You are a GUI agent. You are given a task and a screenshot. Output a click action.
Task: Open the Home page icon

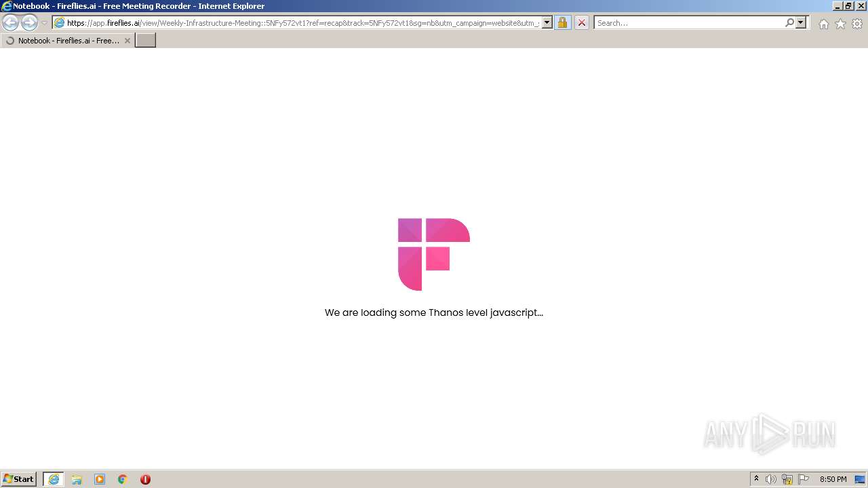pyautogui.click(x=823, y=24)
